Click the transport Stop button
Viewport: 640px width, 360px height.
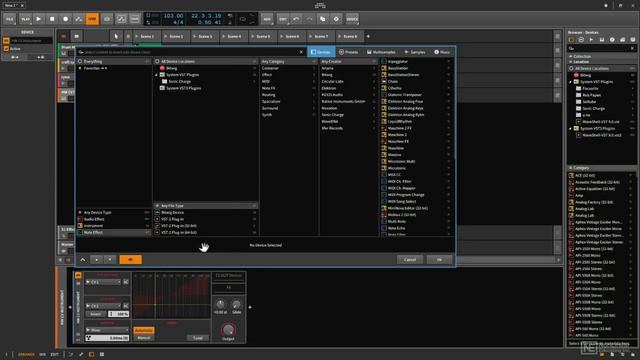point(52,19)
